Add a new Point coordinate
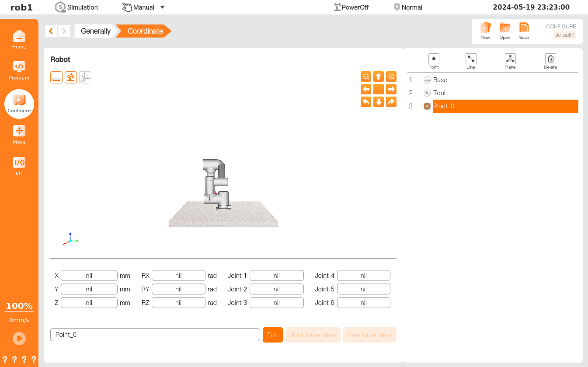Screen dimensions: 588x367 point(434,61)
